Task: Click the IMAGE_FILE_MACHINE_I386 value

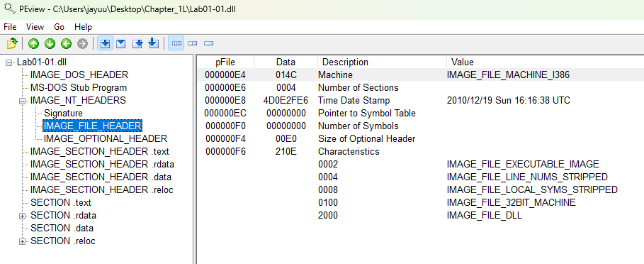Action: point(508,75)
